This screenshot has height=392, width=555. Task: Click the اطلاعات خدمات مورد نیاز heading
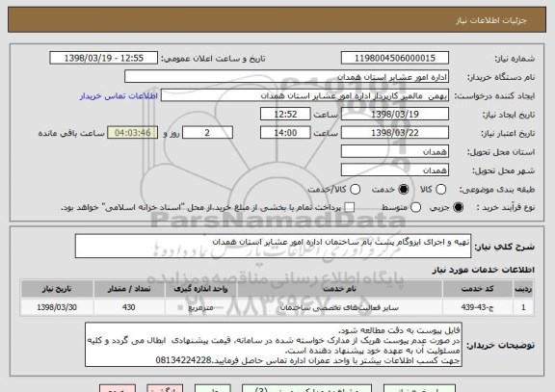pos(483,270)
